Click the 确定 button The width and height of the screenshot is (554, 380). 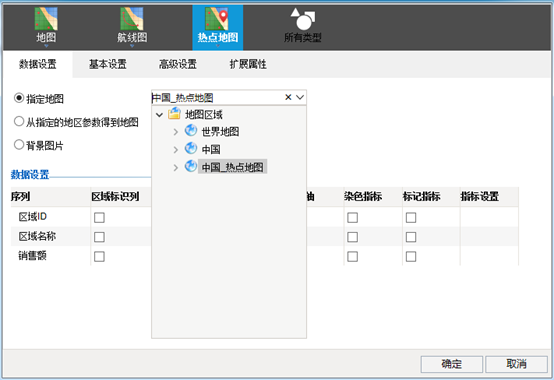[452, 364]
